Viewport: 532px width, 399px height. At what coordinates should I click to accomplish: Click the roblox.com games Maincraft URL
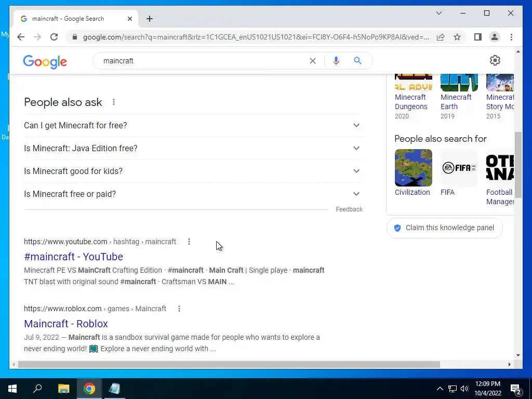click(x=95, y=309)
